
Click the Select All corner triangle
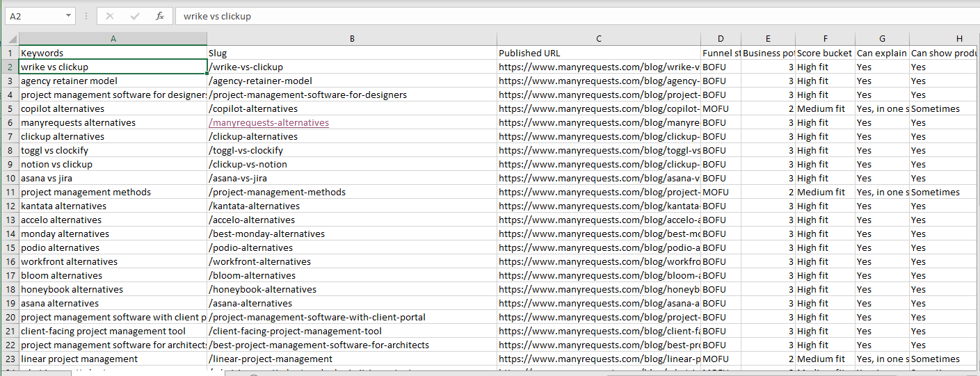(13, 39)
